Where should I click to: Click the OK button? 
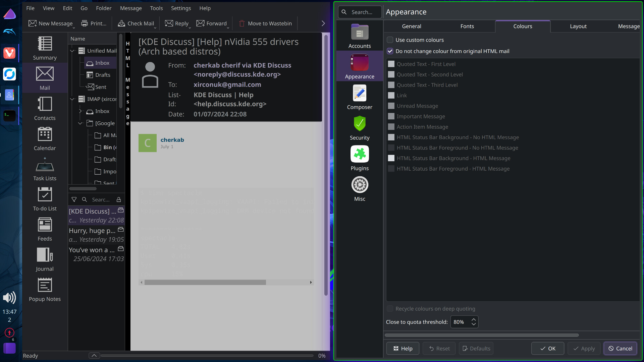(x=548, y=349)
